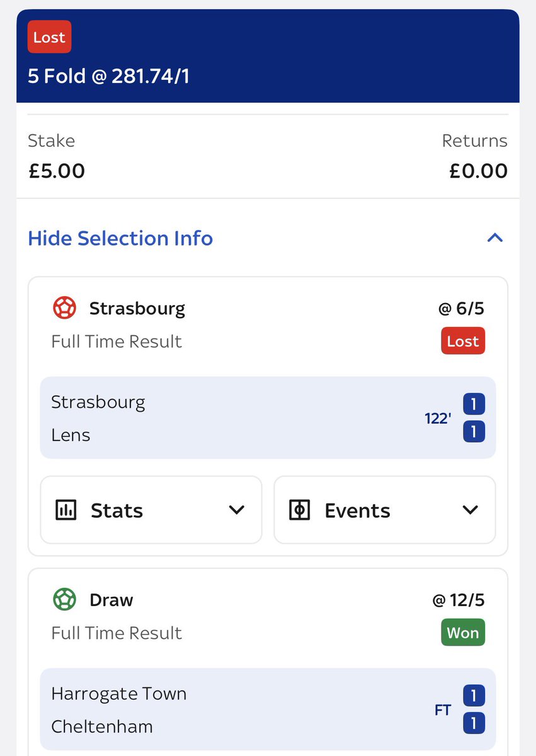
Task: Click the Strasbourg selection name
Action: (137, 309)
